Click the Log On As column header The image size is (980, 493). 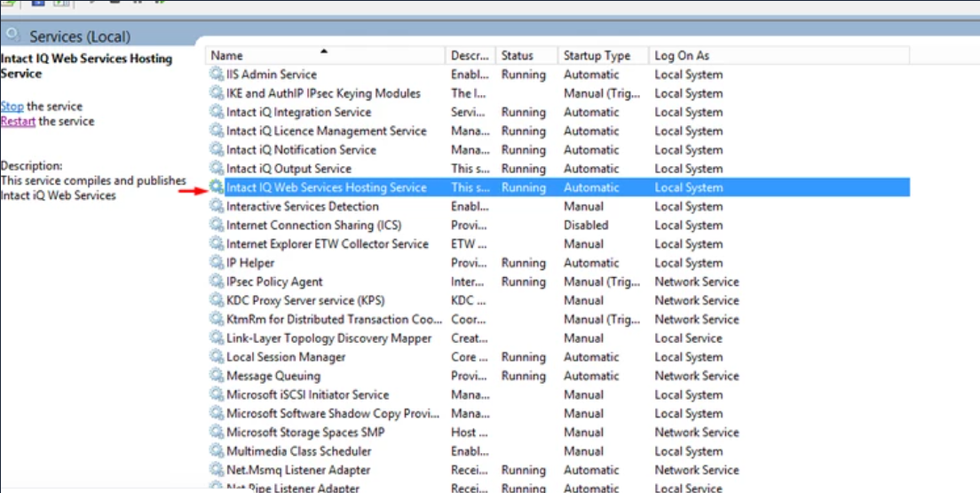point(682,56)
